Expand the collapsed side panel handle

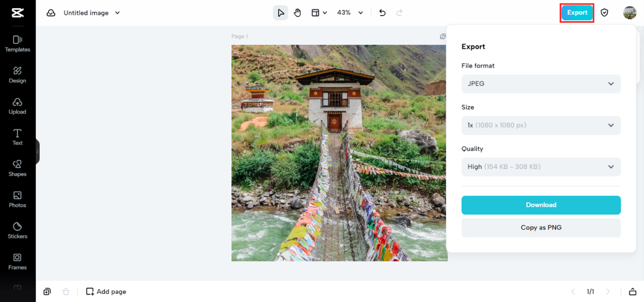(x=37, y=151)
